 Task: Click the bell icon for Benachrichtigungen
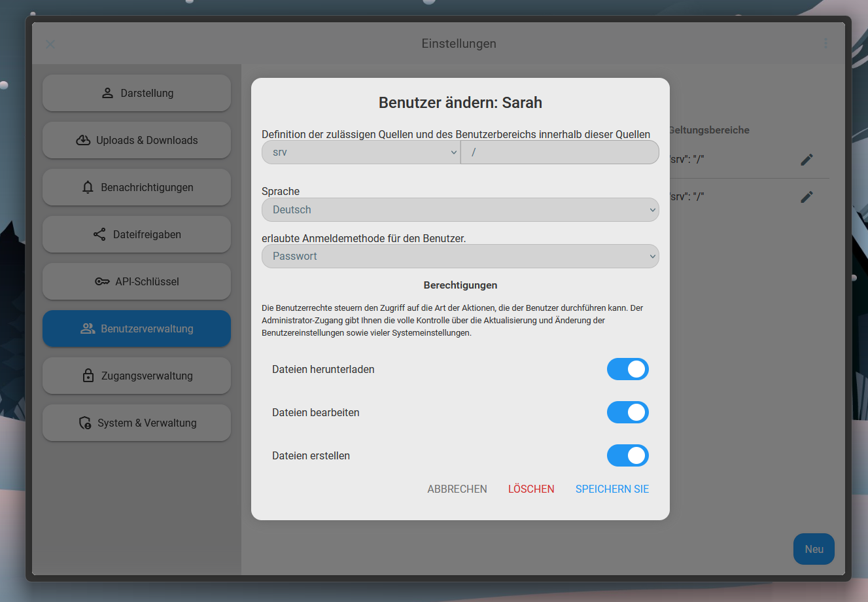[x=88, y=187]
